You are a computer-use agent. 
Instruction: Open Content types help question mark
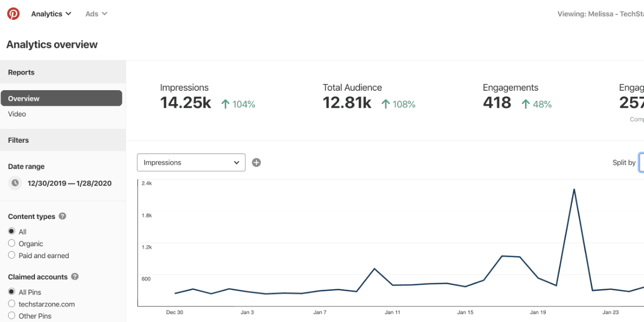point(62,216)
